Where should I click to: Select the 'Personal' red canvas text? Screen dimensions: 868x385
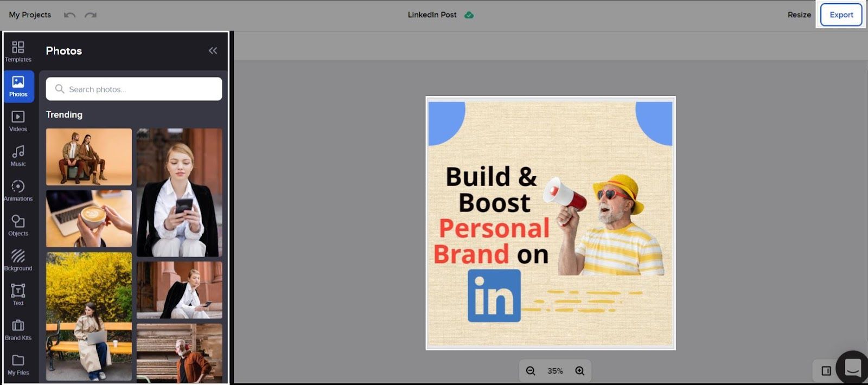click(494, 228)
